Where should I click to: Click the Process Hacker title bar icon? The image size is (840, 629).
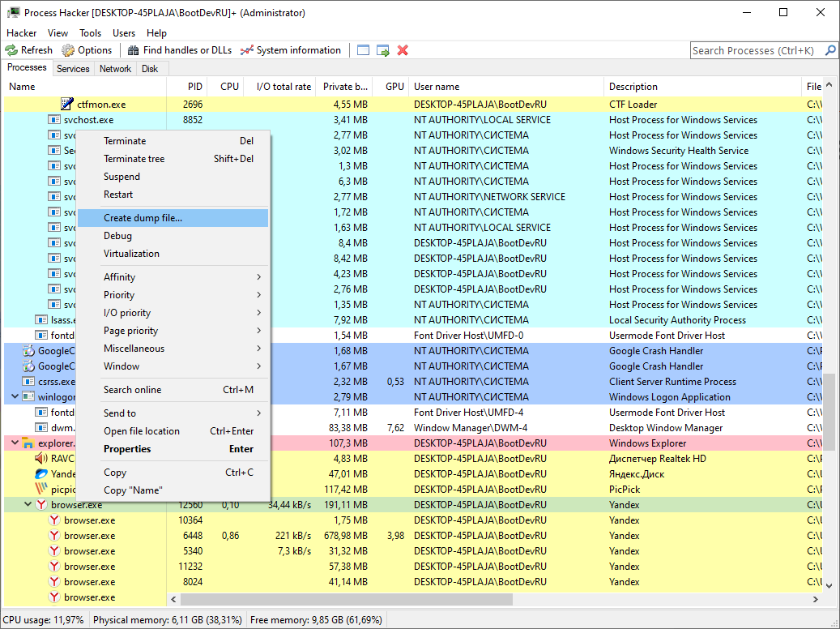pos(14,12)
